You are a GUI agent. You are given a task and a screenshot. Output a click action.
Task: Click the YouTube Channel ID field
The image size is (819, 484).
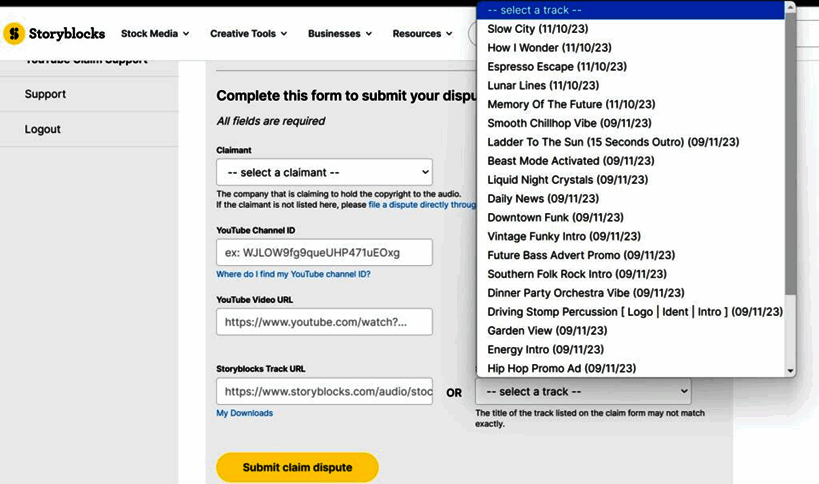pyautogui.click(x=324, y=252)
